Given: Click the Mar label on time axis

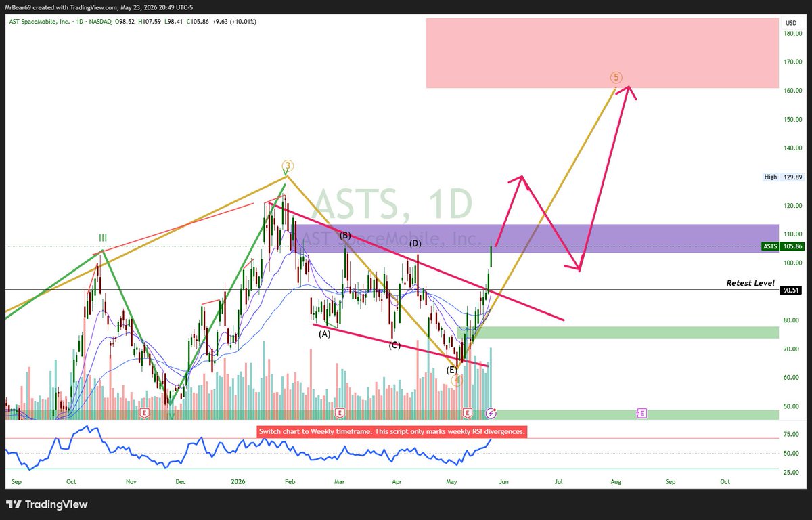Looking at the screenshot, I should [340, 482].
